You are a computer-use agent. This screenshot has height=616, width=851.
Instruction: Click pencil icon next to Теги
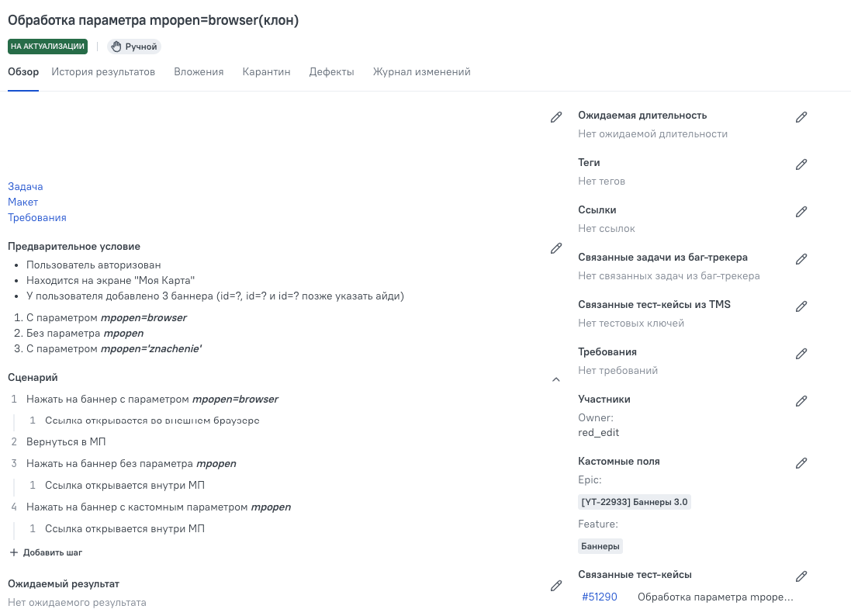pyautogui.click(x=801, y=164)
